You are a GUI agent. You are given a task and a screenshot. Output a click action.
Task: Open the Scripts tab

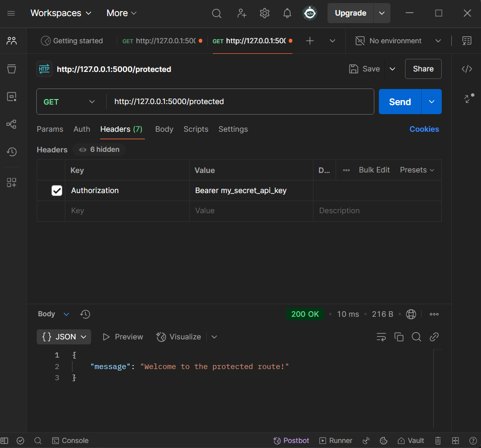point(196,129)
